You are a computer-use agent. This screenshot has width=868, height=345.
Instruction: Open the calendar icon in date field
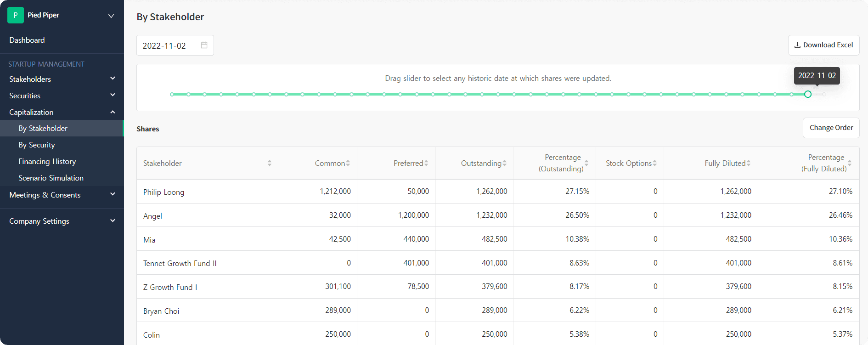point(204,45)
